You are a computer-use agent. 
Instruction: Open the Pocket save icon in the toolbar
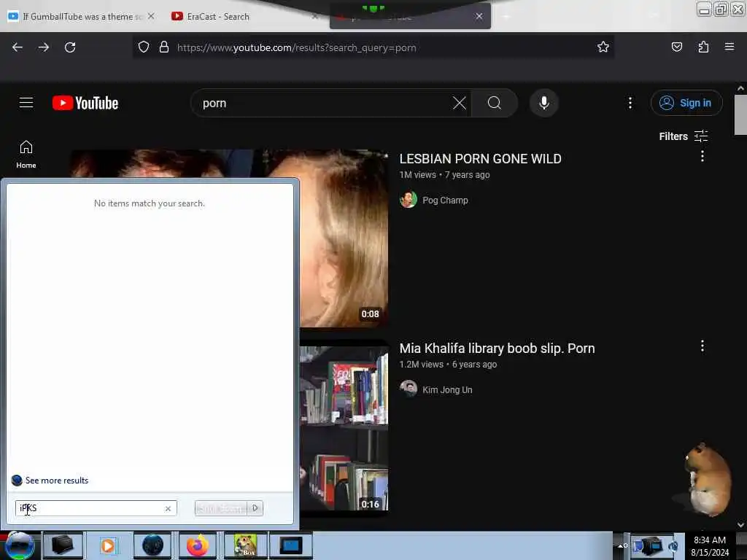[x=676, y=47]
